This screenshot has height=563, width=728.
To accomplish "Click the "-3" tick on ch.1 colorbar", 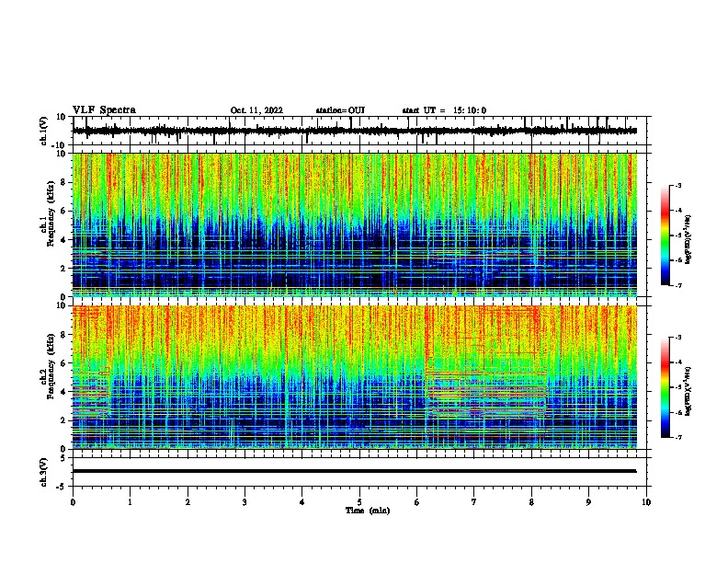I will (x=678, y=186).
